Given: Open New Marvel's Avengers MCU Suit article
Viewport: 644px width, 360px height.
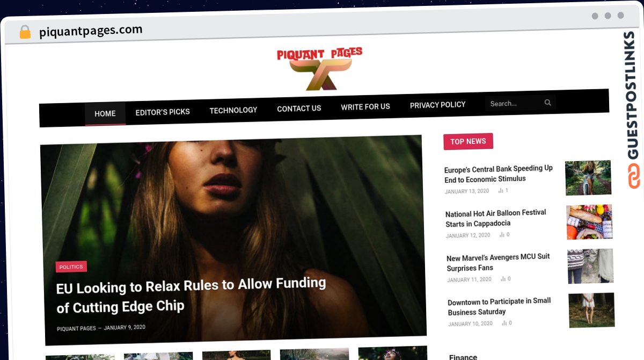Looking at the screenshot, I should tap(499, 262).
